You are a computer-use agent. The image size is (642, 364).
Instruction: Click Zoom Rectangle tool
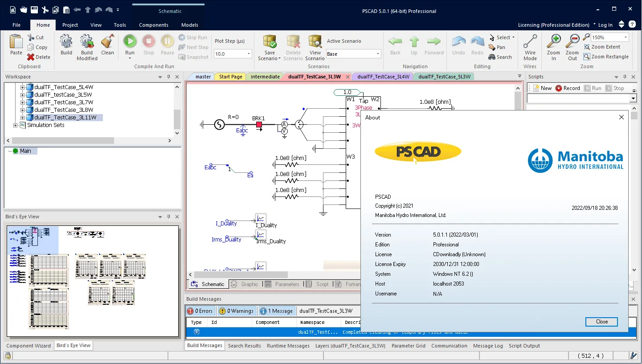(606, 57)
